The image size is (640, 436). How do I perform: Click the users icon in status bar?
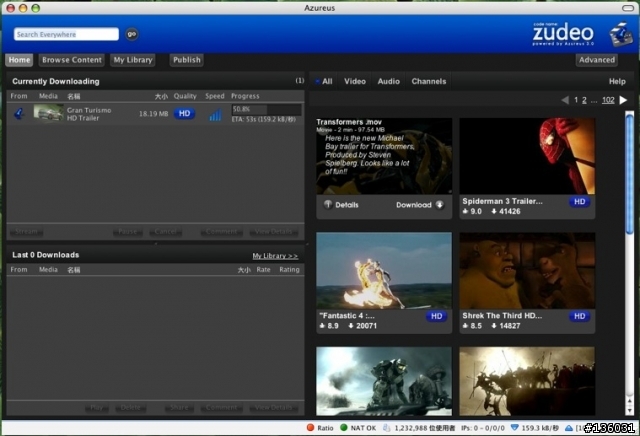pyautogui.click(x=387, y=427)
